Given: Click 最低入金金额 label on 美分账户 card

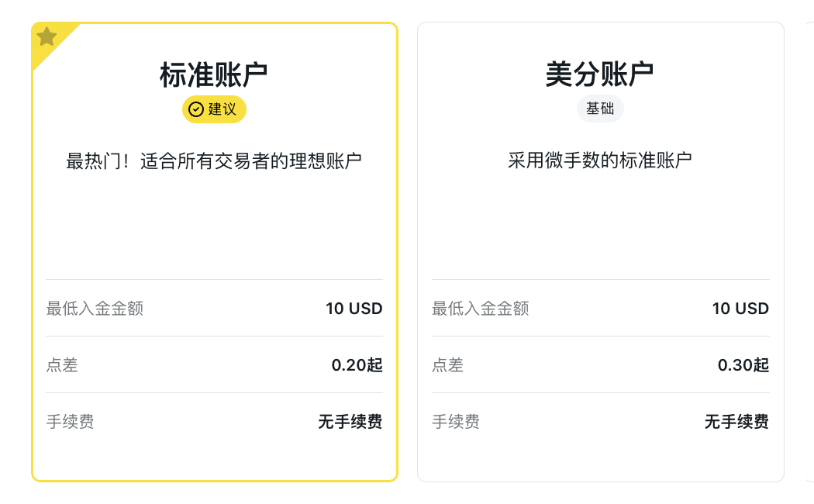Looking at the screenshot, I should [x=480, y=309].
